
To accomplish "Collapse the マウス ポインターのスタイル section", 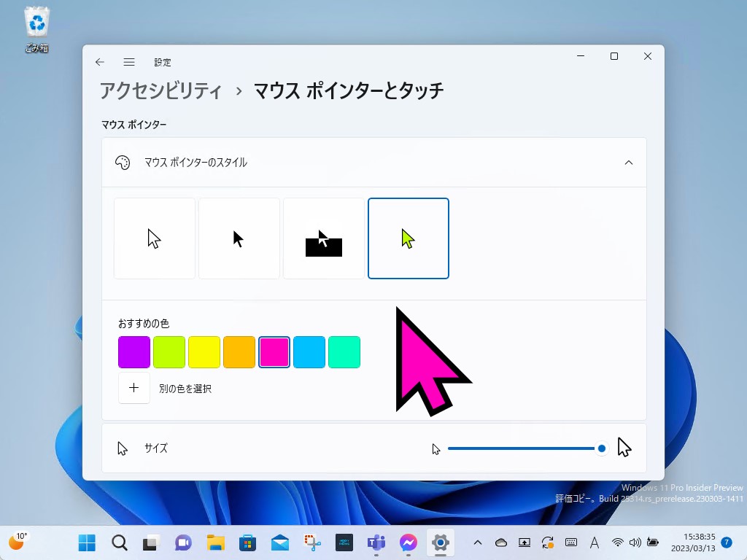I will (629, 162).
